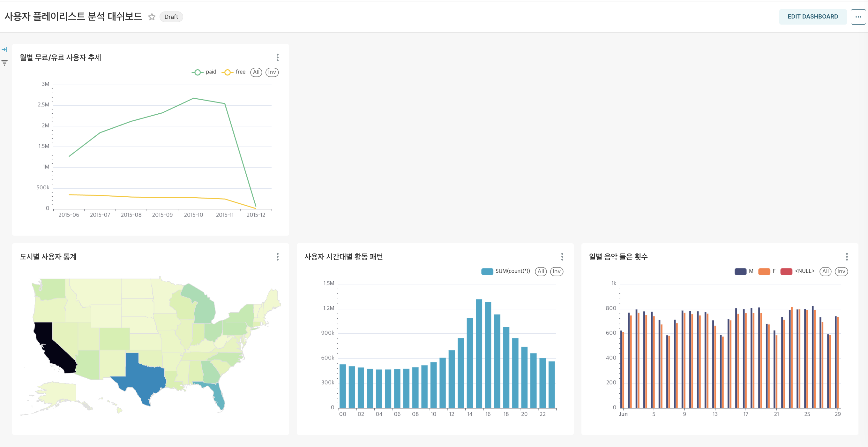
Task: Toggle the paid series legend
Action: coord(204,72)
